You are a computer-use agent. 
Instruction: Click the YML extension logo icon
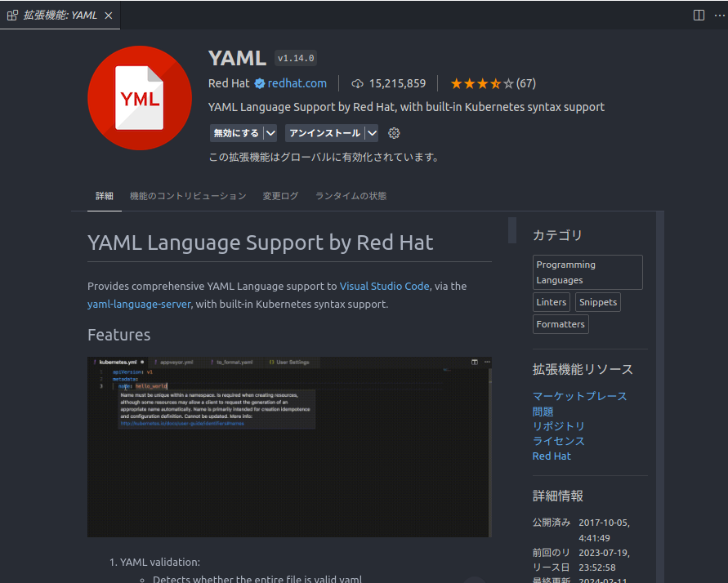click(140, 98)
